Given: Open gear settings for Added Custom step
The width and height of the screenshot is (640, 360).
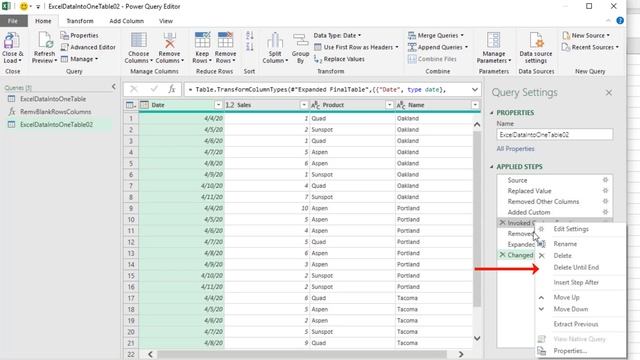Looking at the screenshot, I should tap(605, 212).
